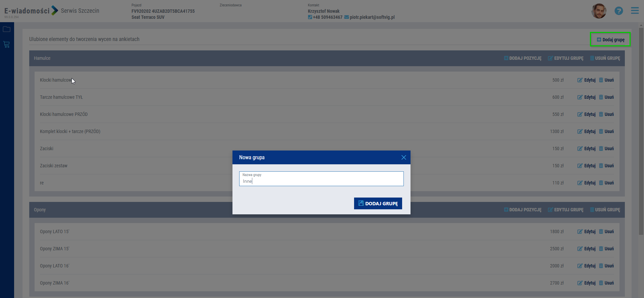Click Dodaj grupę at top right
The image size is (644, 298).
tap(610, 40)
